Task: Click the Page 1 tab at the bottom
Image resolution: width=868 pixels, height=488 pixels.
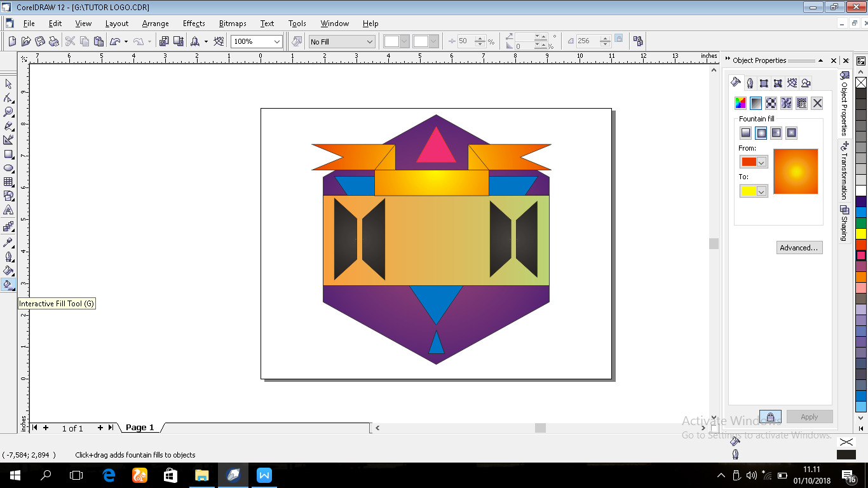Action: point(139,428)
